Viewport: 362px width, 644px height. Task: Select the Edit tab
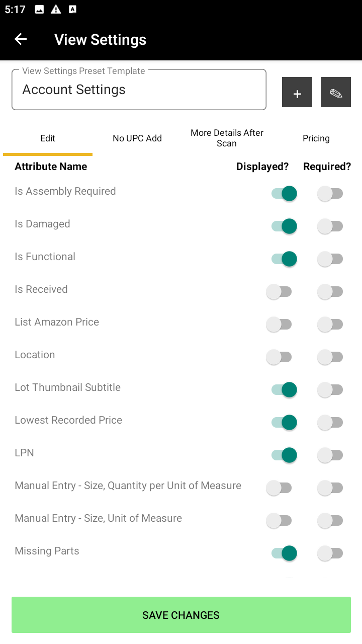point(48,138)
